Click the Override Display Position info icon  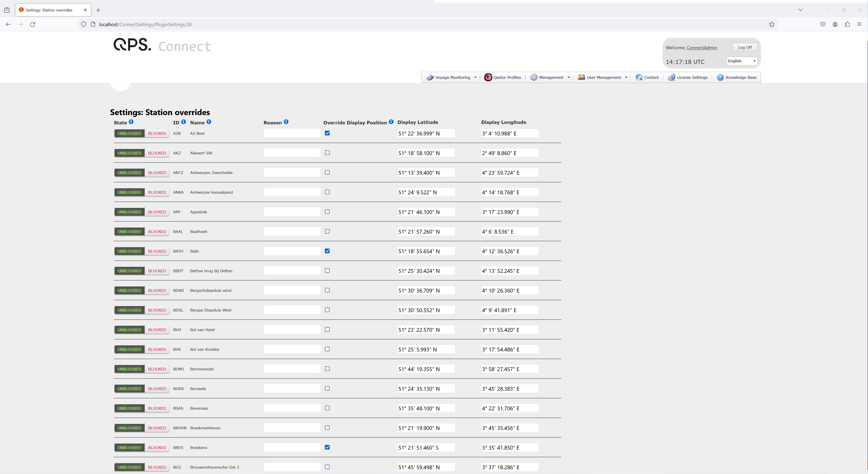[391, 122]
